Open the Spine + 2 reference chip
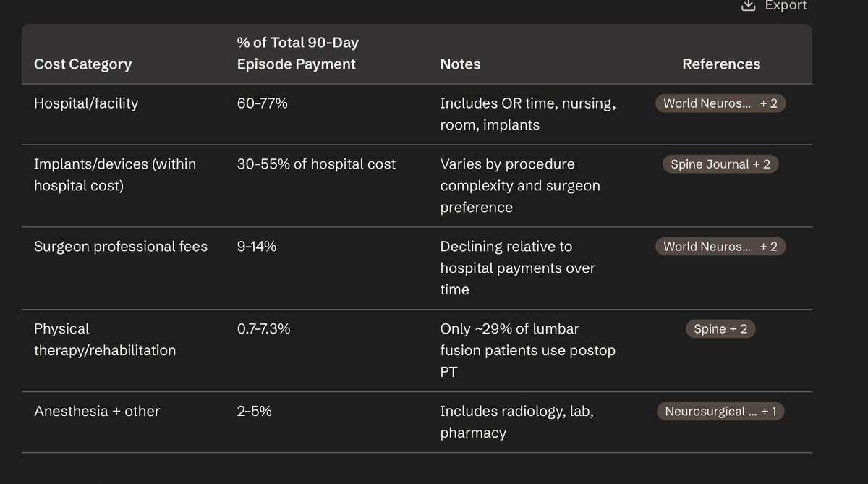Screen dimensions: 868x484 720,329
